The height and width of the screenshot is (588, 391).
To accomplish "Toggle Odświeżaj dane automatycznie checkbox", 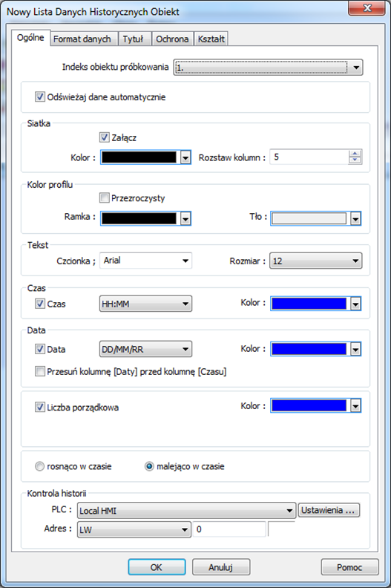I will (x=40, y=97).
